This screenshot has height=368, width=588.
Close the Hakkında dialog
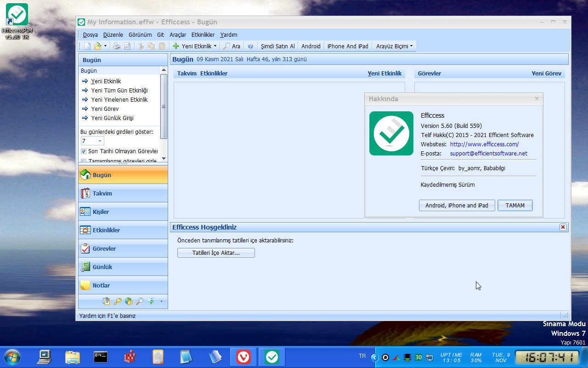(x=537, y=99)
